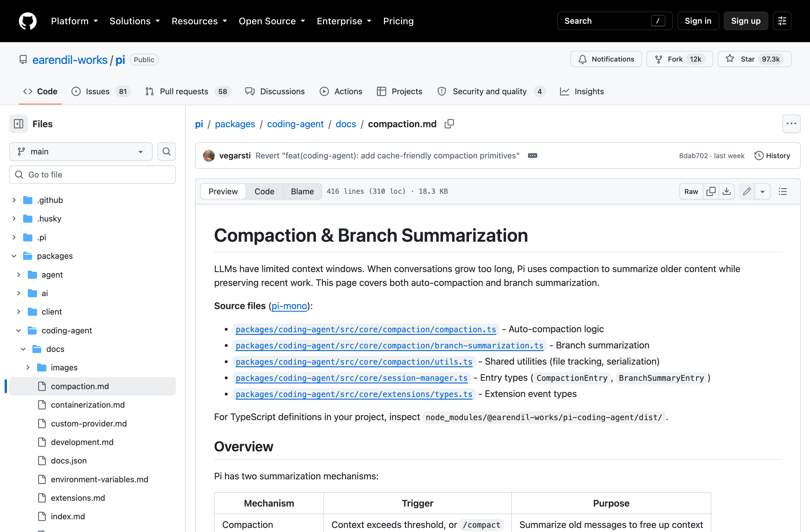Go to the Pricing page
Viewport: 810px width, 532px height.
pyautogui.click(x=398, y=21)
